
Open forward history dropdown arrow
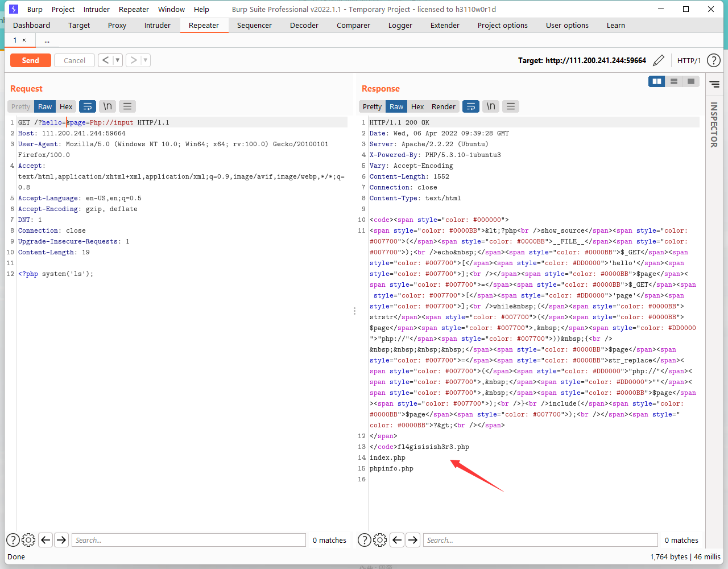[x=146, y=60]
